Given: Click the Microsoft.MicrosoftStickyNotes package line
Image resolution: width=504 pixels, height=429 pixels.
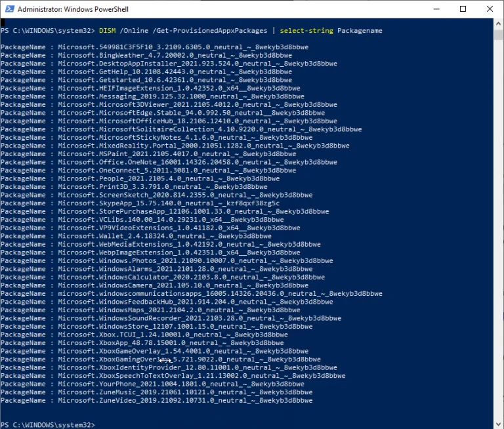Looking at the screenshot, I should pyautogui.click(x=157, y=138).
